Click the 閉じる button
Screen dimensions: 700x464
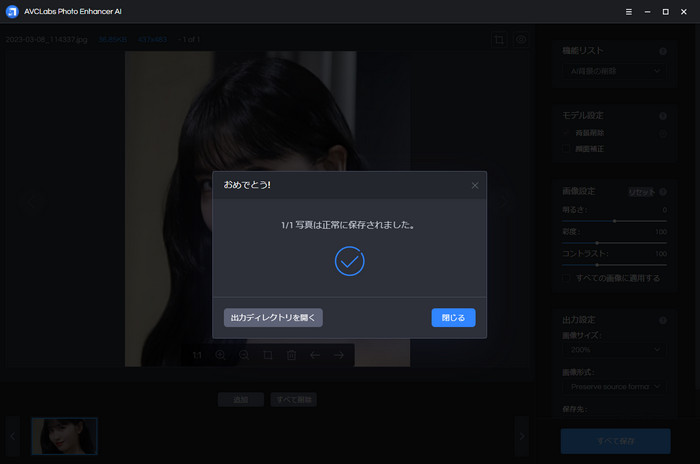click(453, 318)
